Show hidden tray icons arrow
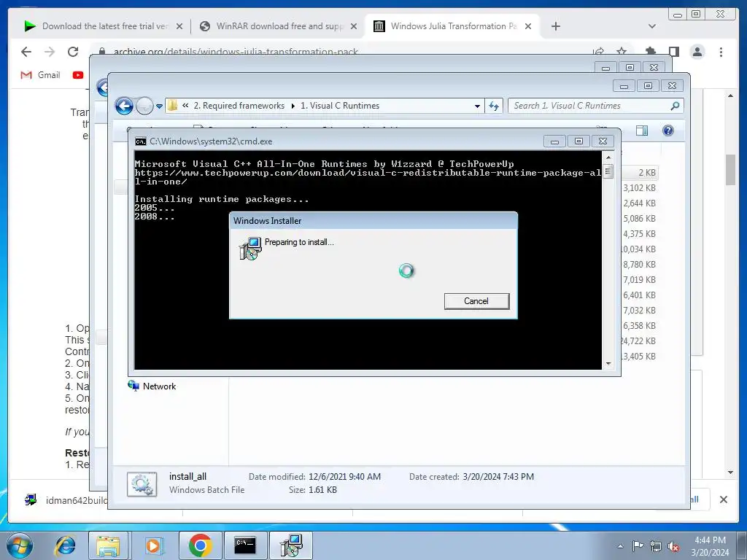Image resolution: width=747 pixels, height=560 pixels. coord(620,546)
